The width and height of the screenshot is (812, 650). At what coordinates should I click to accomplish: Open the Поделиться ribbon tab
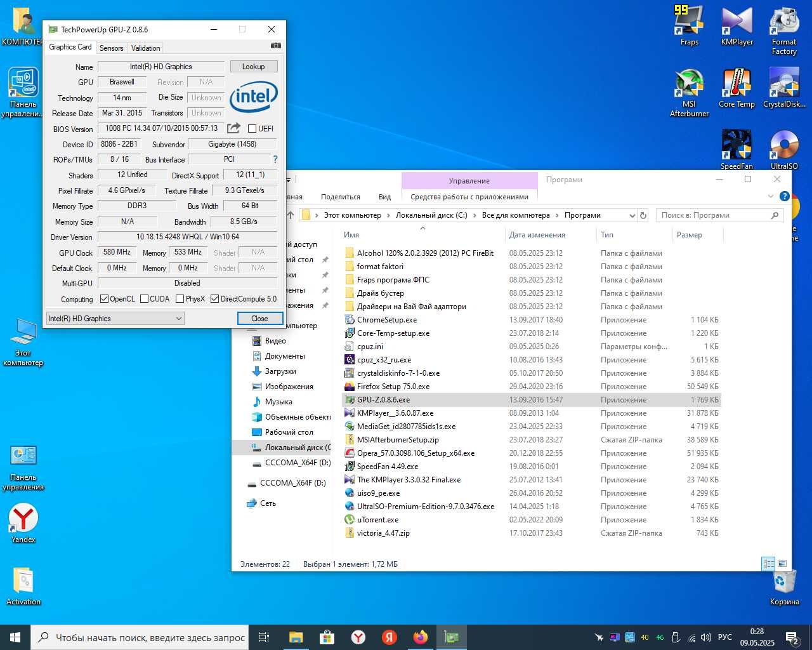tap(341, 197)
